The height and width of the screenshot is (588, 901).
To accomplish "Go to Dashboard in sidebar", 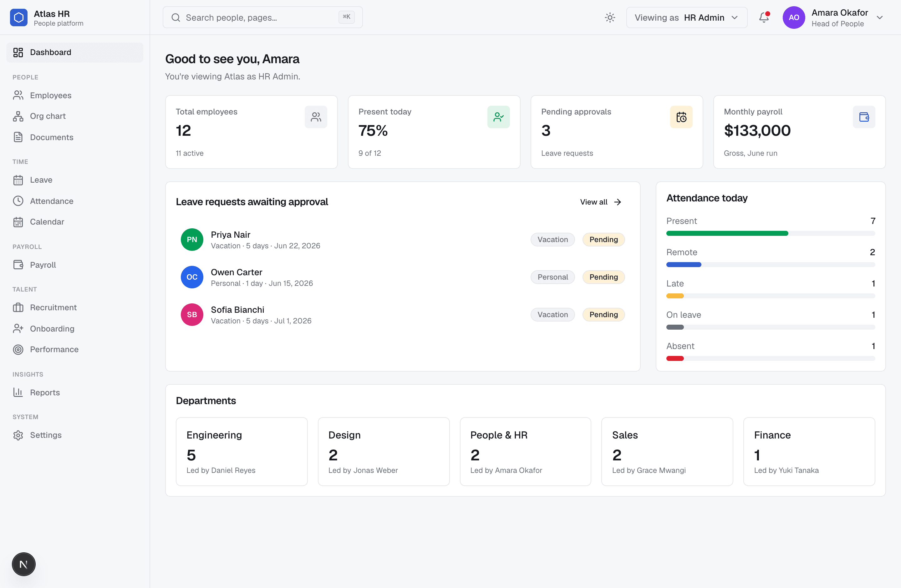I will 75,52.
